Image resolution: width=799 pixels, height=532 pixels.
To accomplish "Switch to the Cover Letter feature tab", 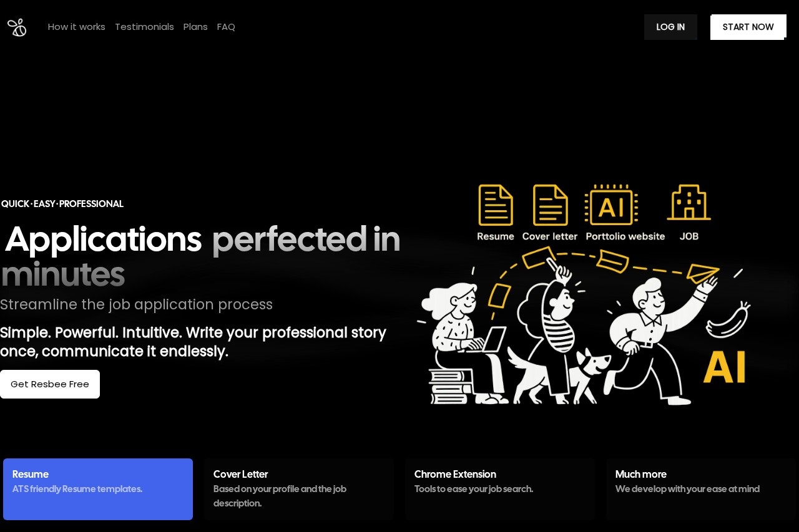I will [x=298, y=489].
